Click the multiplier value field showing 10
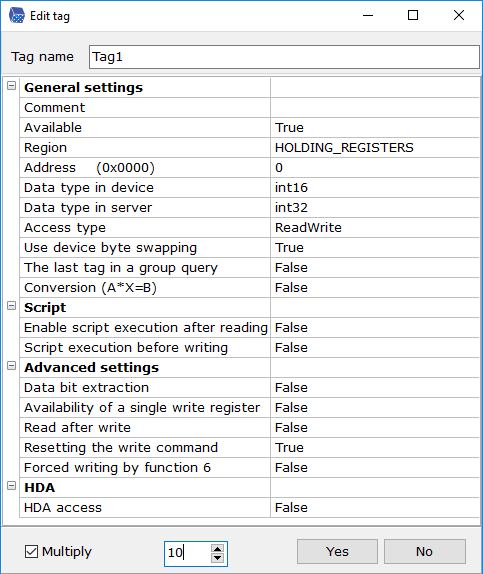Image resolution: width=483 pixels, height=574 pixels. [x=188, y=554]
